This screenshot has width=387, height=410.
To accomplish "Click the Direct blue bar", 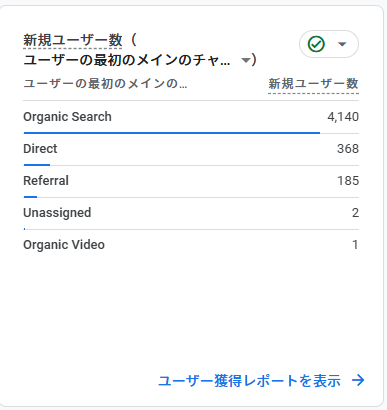I will [x=37, y=165].
